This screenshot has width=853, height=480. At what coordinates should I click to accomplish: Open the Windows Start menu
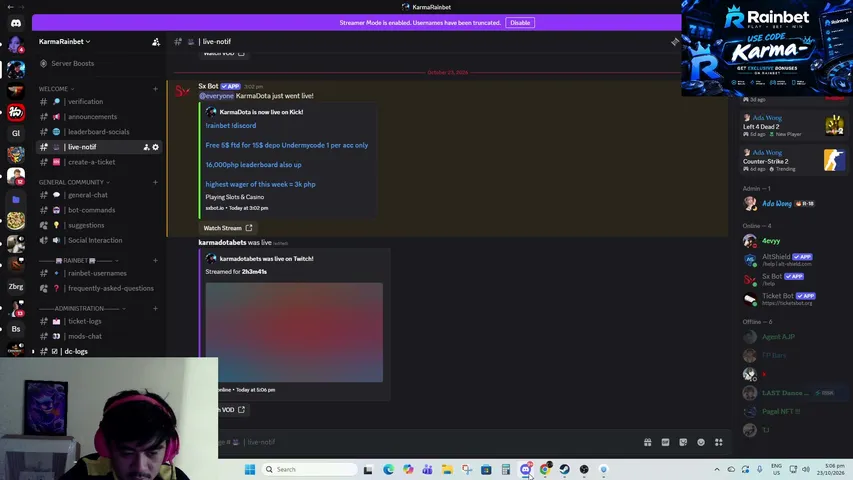[250, 469]
